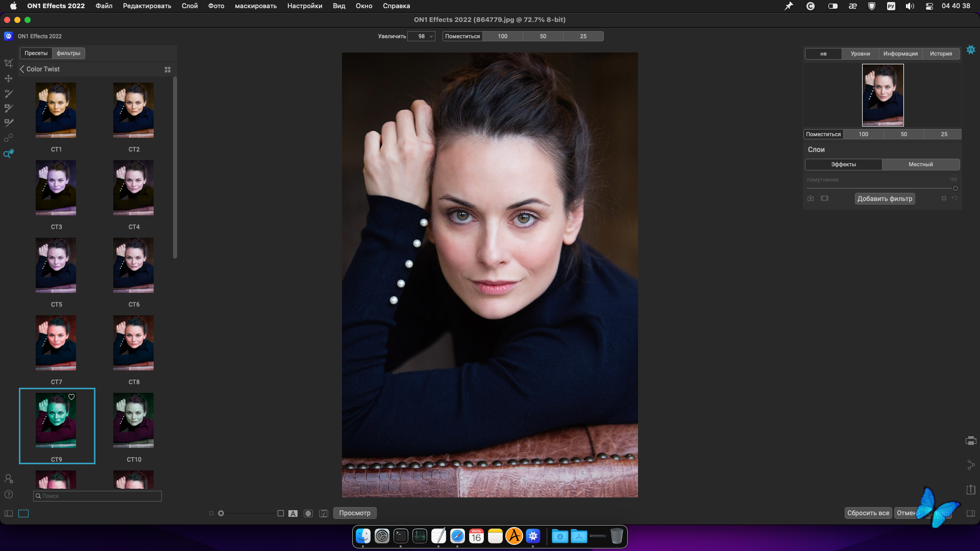Viewport: 980px width, 551px height.
Task: Select the Retouch clone tool
Action: pyautogui.click(x=8, y=138)
